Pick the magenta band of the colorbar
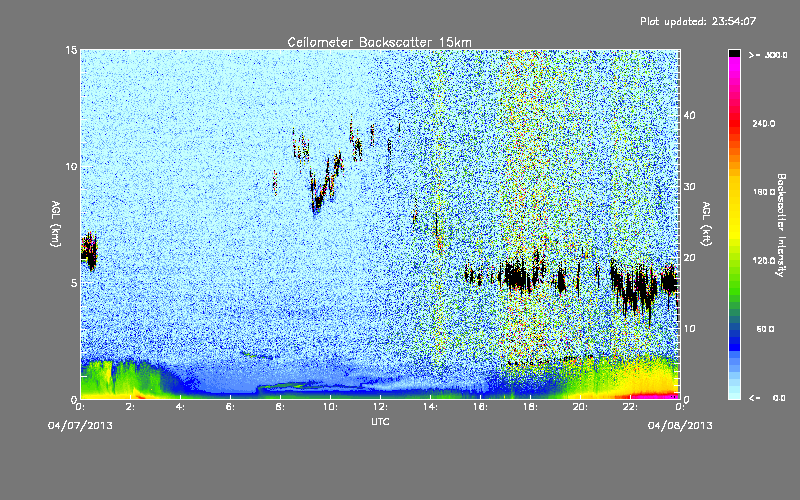Viewport: 800px width, 500px height. click(734, 66)
